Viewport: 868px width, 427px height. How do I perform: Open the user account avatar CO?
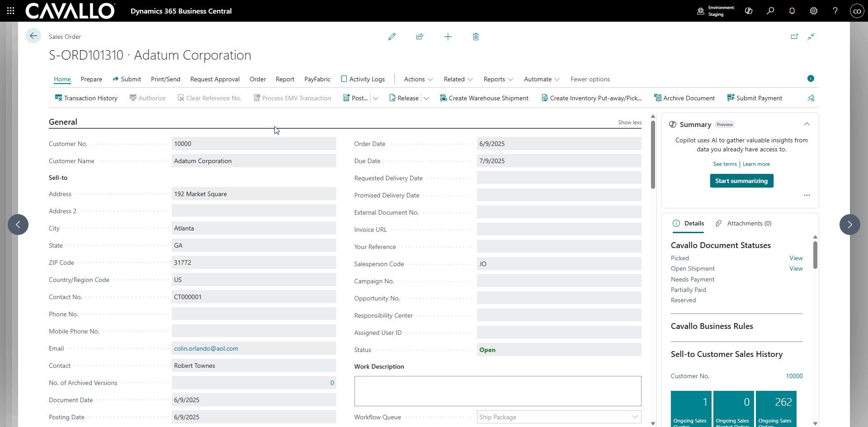[x=857, y=11]
